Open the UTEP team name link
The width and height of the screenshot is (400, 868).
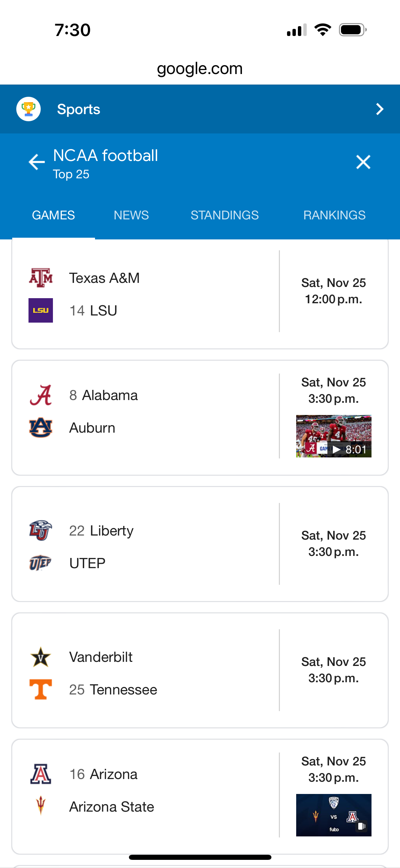tap(87, 563)
